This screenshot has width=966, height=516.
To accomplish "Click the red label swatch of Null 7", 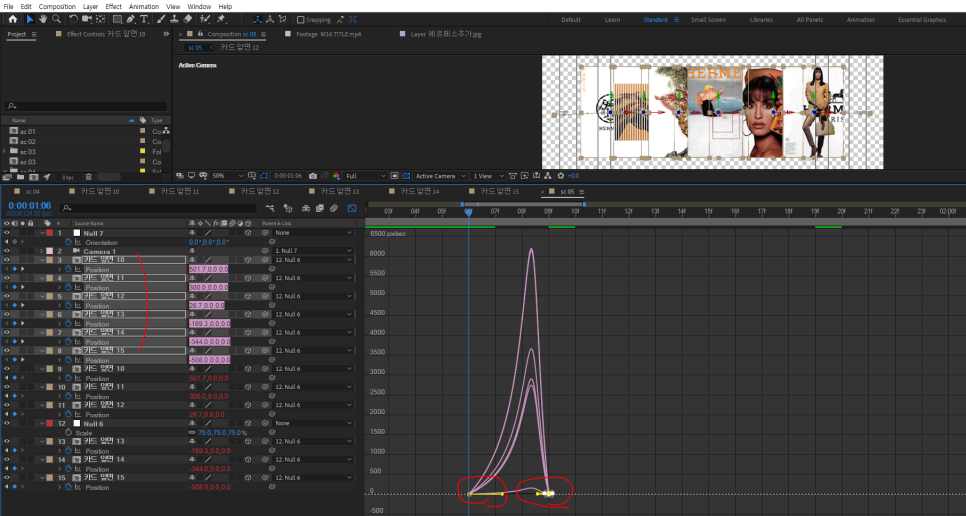I will tap(49, 233).
